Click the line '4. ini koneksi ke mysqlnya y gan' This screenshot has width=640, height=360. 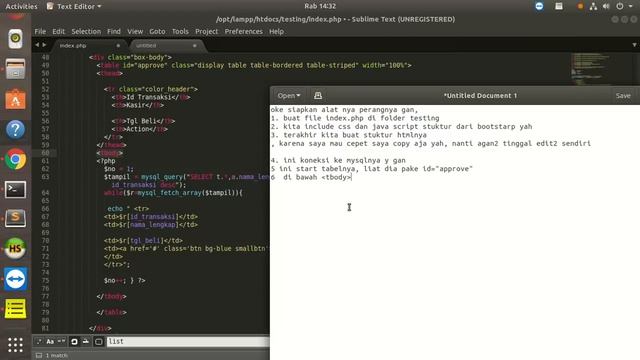pos(338,160)
